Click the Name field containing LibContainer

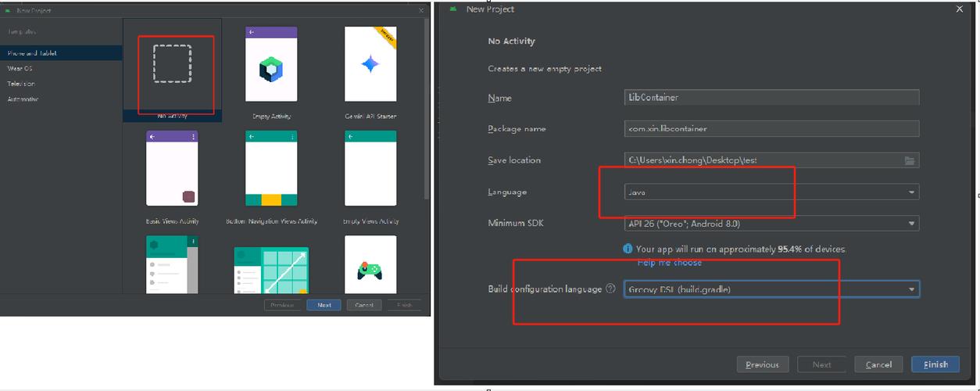[771, 98]
